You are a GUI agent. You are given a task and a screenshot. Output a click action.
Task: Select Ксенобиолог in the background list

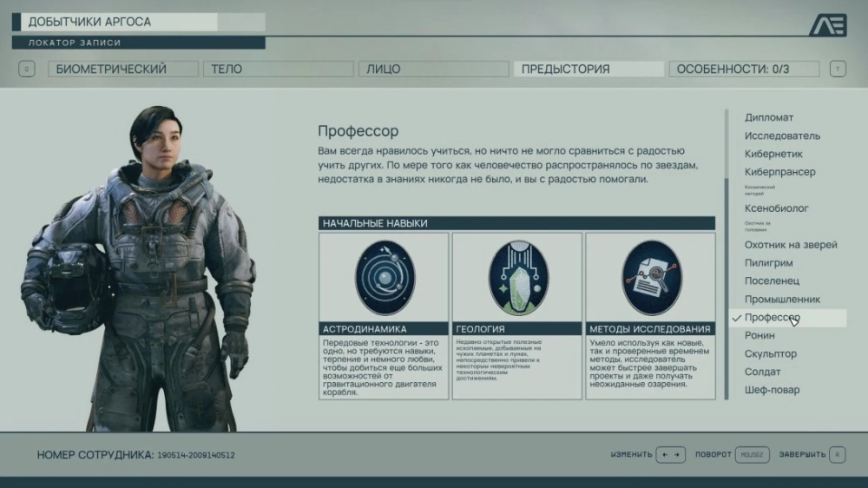coord(776,208)
